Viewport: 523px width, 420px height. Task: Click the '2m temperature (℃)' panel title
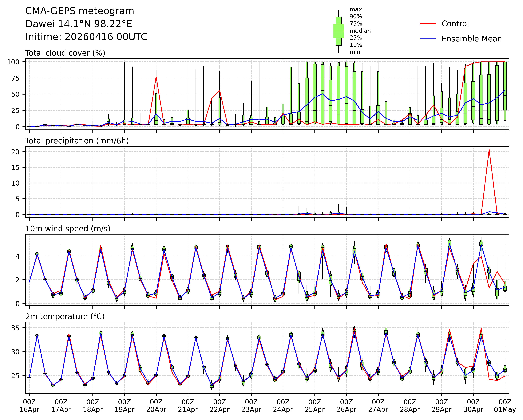(65, 317)
